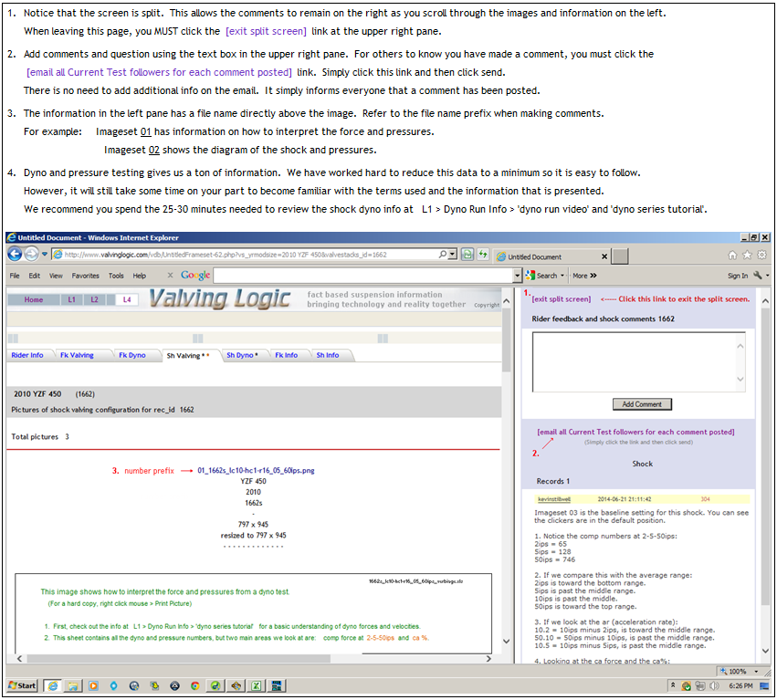Open the Fk Valving tab
The height and width of the screenshot is (700, 777).
point(77,355)
